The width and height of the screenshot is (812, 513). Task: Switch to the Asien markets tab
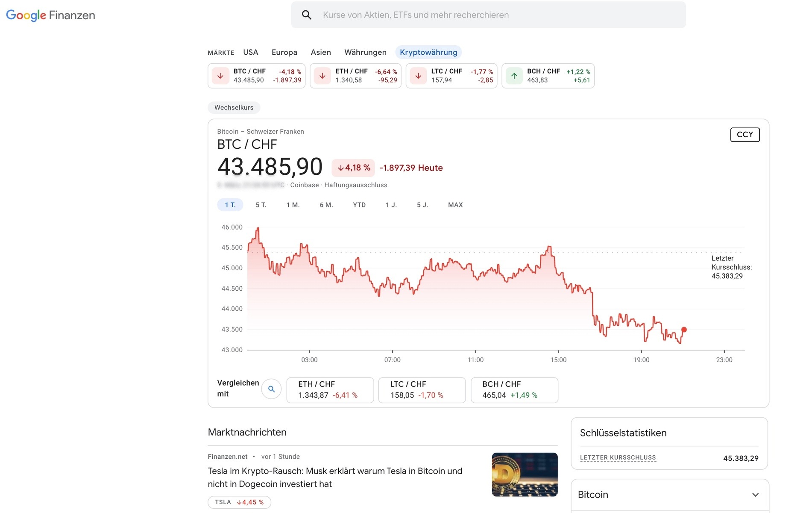coord(321,52)
